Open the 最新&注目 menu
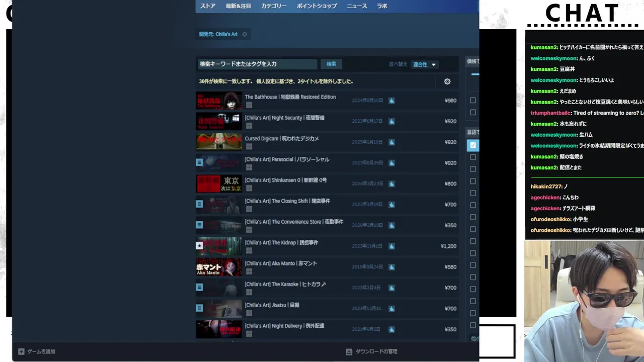Image resolution: width=644 pixels, height=362 pixels. (x=238, y=6)
